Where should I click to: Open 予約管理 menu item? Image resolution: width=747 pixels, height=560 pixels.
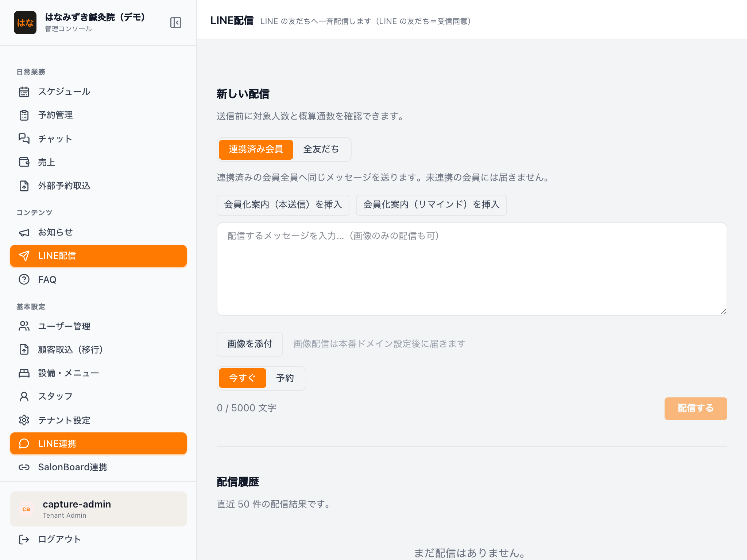point(98,115)
